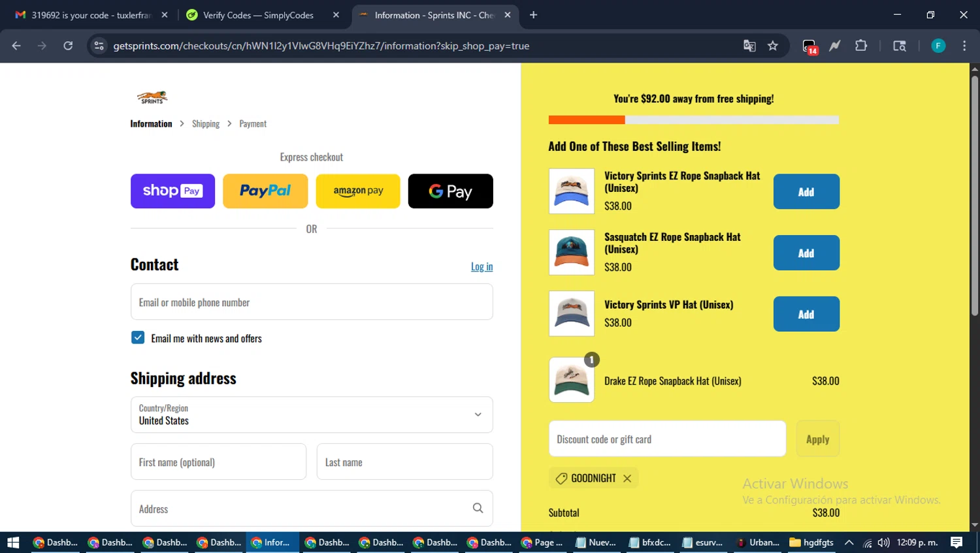Pay with Shop Pay express button
980x553 pixels.
click(172, 191)
